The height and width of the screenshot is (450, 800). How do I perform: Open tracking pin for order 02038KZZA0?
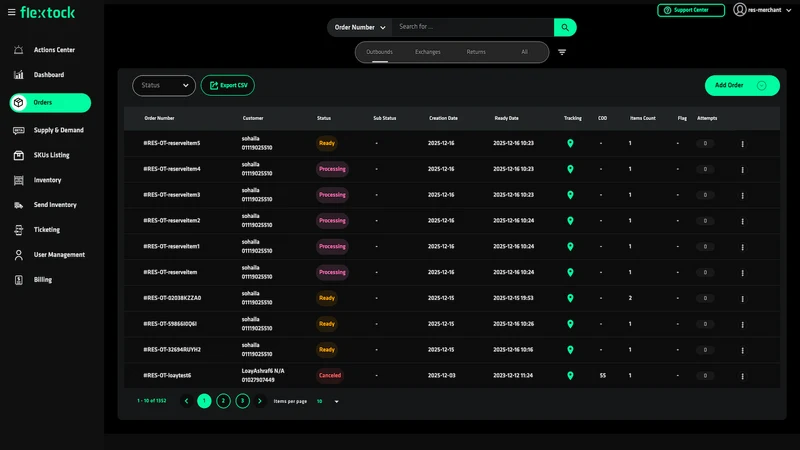click(570, 298)
